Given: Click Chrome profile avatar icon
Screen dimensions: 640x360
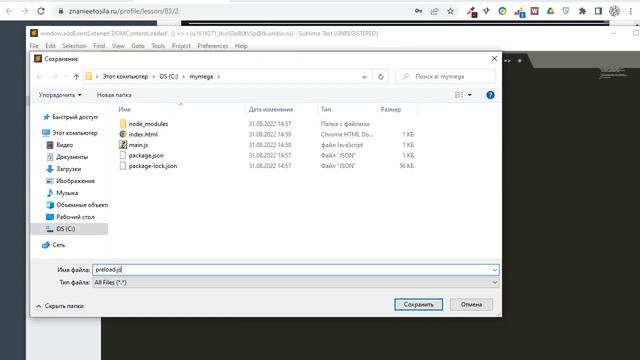Looking at the screenshot, I should [614, 11].
